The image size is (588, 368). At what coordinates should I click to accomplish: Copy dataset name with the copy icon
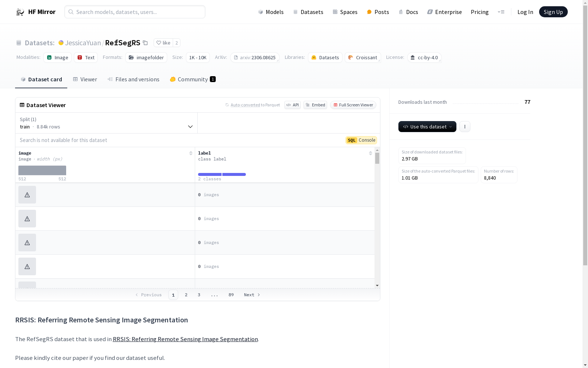(x=146, y=43)
